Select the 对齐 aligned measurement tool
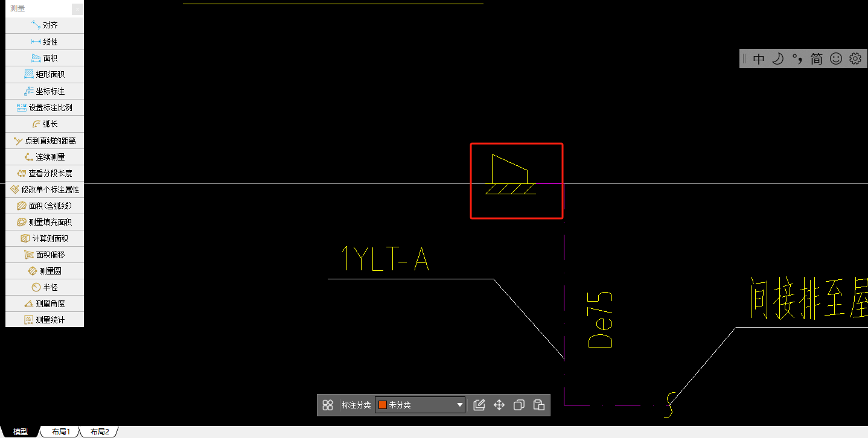Screen dimensions: 868x438 tap(45, 25)
